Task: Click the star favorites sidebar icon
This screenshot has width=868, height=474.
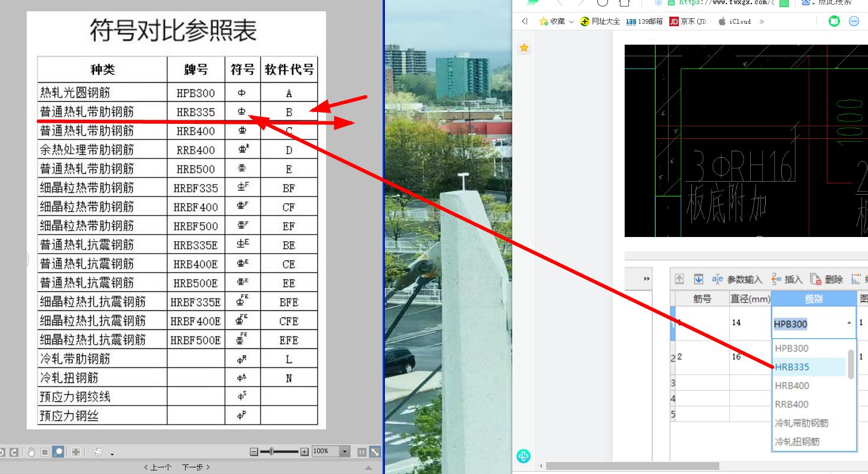Action: (x=524, y=48)
